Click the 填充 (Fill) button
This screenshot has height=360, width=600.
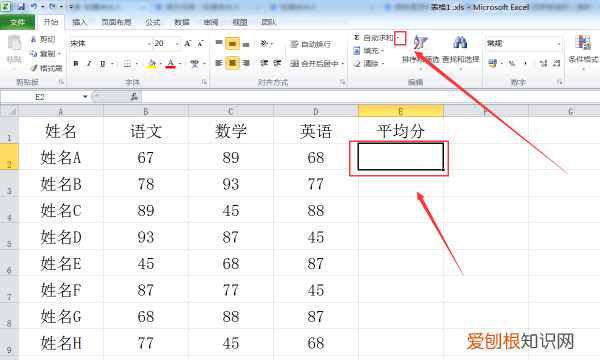[368, 50]
